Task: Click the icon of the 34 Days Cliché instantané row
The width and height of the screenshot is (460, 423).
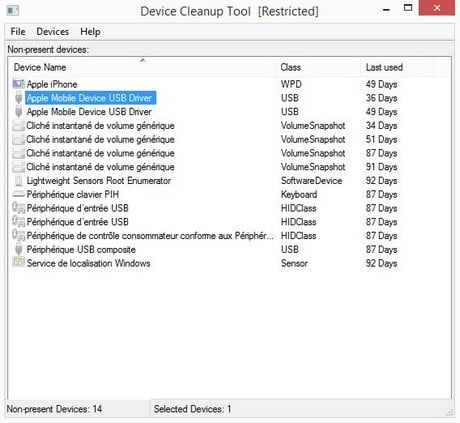Action: click(x=18, y=126)
